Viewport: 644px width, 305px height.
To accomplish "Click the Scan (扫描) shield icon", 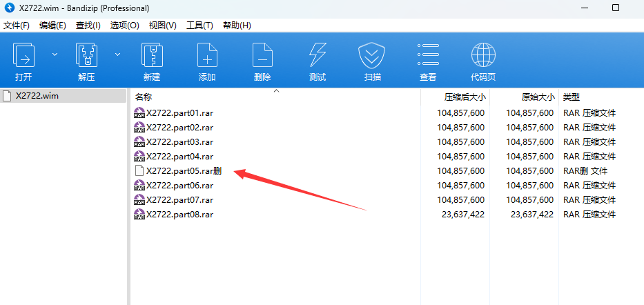I will pyautogui.click(x=371, y=55).
